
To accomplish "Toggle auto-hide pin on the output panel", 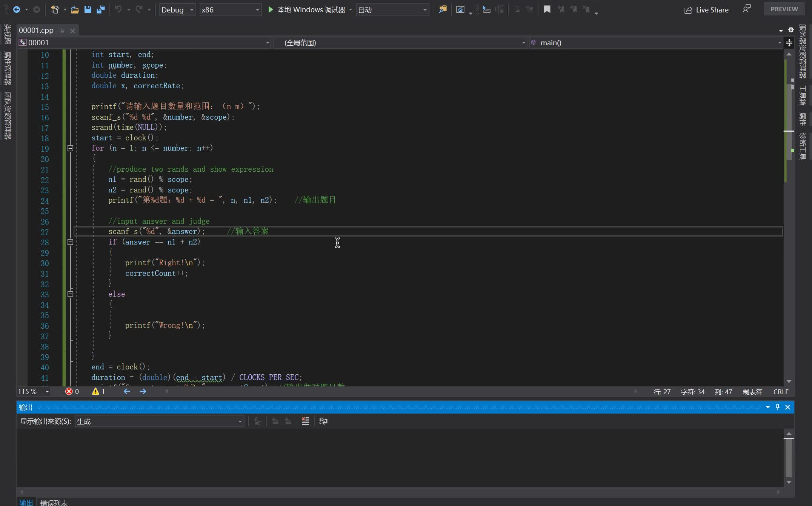I will (777, 407).
